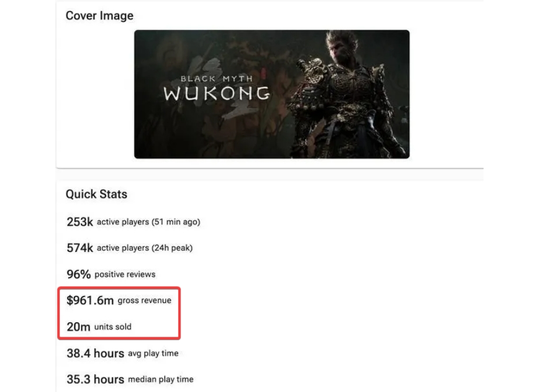
Task: Click the 'units sold' label
Action: pyautogui.click(x=113, y=327)
